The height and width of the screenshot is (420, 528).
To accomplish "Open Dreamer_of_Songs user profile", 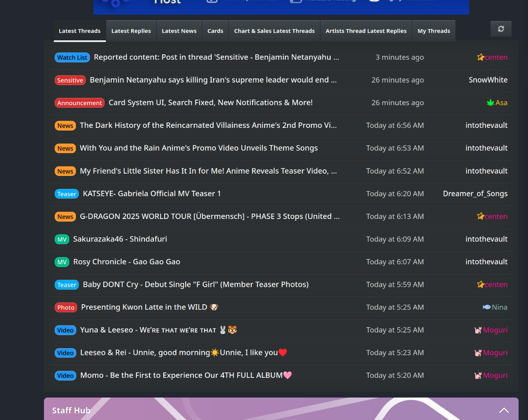I will [x=475, y=194].
